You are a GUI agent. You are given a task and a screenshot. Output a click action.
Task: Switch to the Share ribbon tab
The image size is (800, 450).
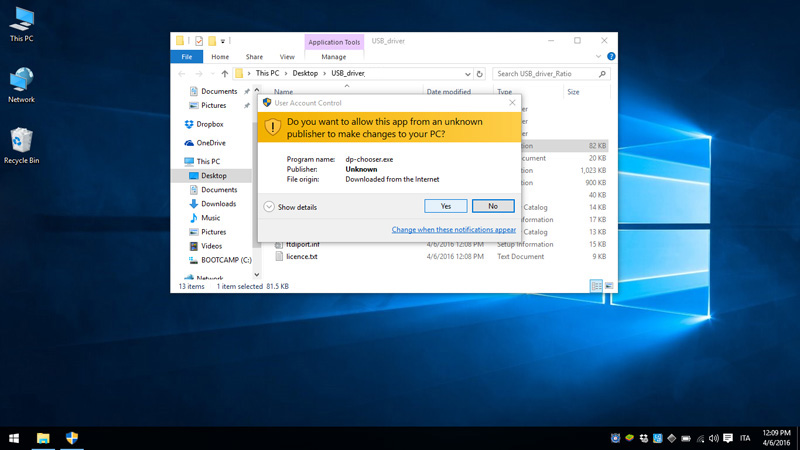pos(254,57)
